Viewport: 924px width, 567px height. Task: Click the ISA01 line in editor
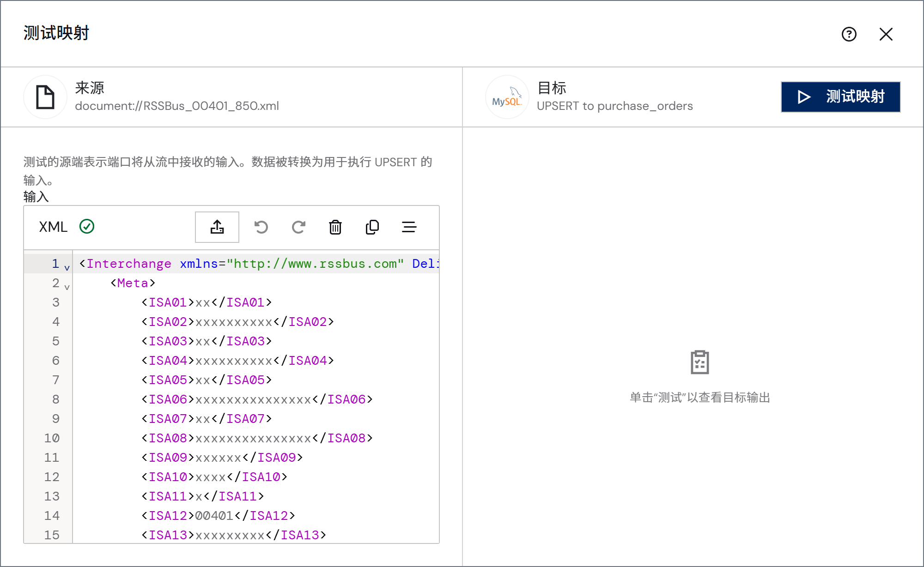(207, 302)
